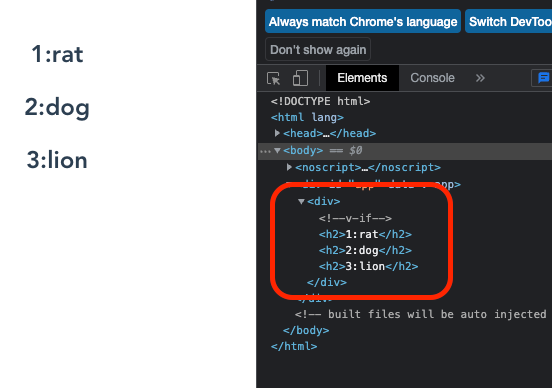This screenshot has width=552, height=388.
Task: Select the DOCTYPE html line
Action: point(320,101)
